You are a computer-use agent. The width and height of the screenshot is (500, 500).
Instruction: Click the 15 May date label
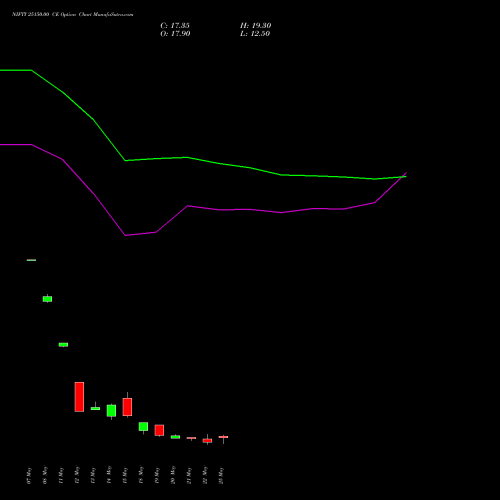[x=125, y=476]
